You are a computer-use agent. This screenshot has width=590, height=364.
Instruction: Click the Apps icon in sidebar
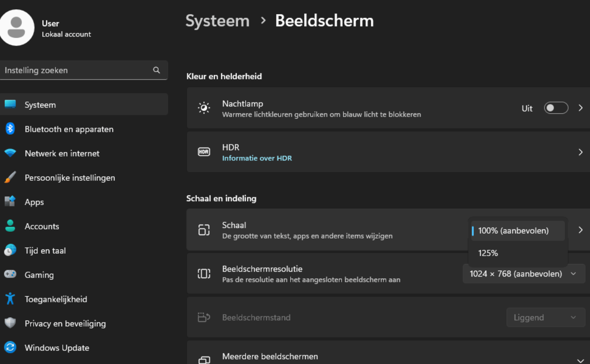(x=10, y=202)
